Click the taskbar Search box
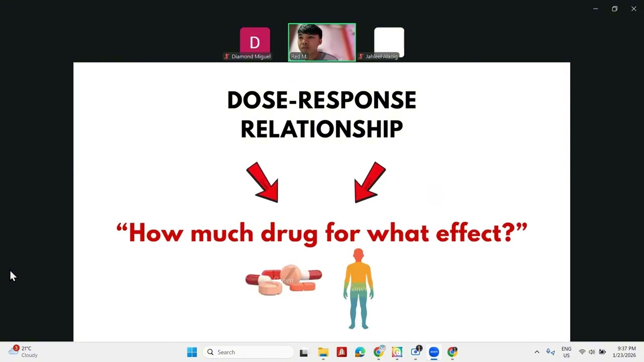The width and height of the screenshot is (644, 362). [x=248, y=352]
